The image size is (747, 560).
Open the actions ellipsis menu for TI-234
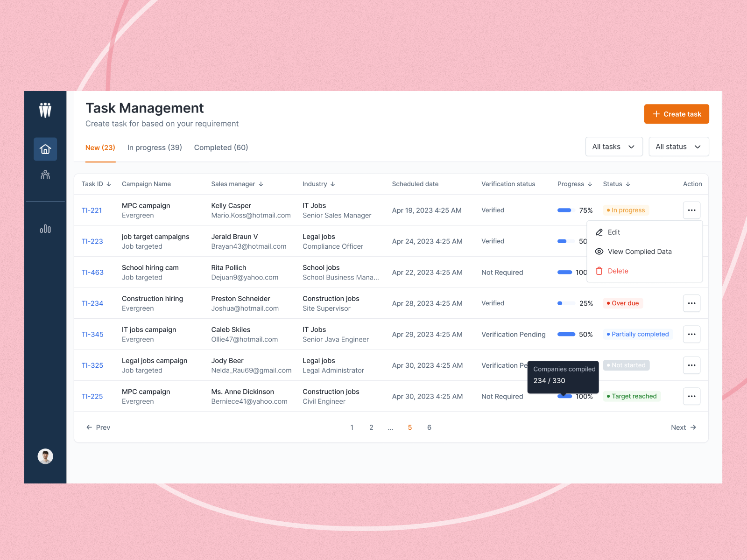[691, 303]
